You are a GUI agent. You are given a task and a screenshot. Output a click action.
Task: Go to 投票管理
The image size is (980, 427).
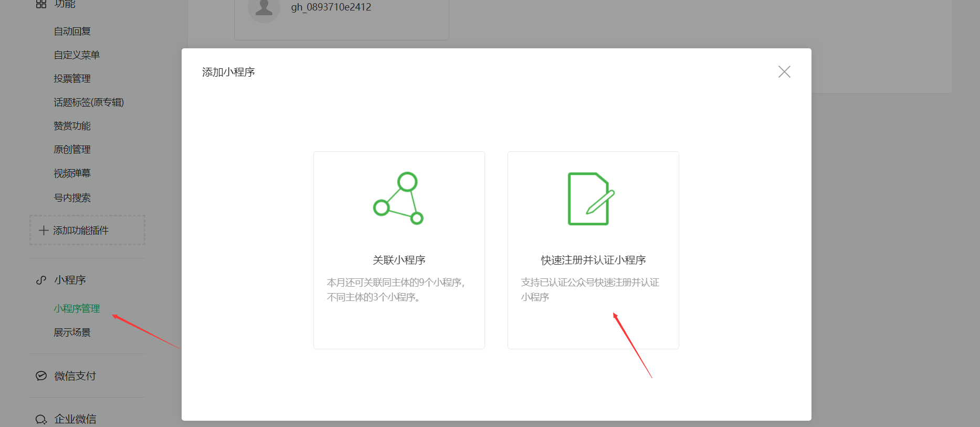[72, 79]
